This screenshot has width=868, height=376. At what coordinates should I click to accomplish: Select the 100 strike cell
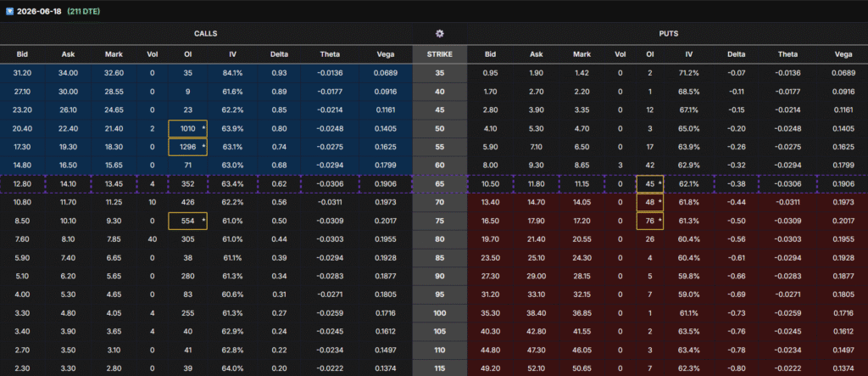coord(439,314)
